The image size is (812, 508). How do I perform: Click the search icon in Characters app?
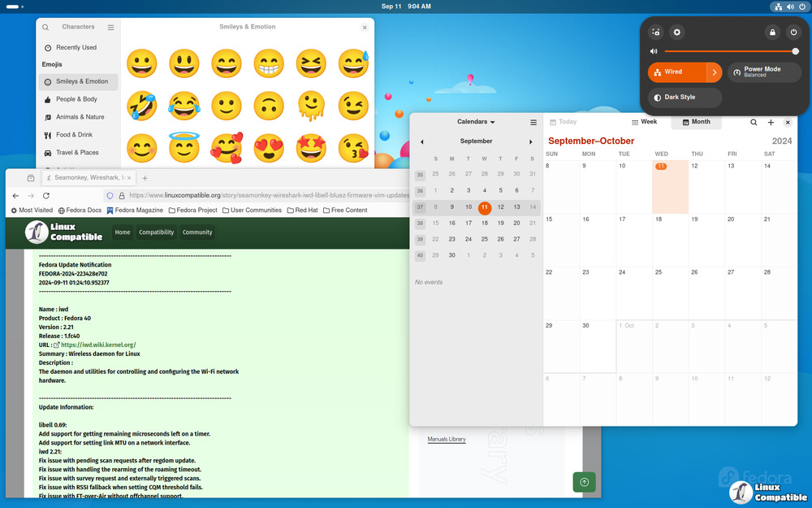pyautogui.click(x=45, y=28)
